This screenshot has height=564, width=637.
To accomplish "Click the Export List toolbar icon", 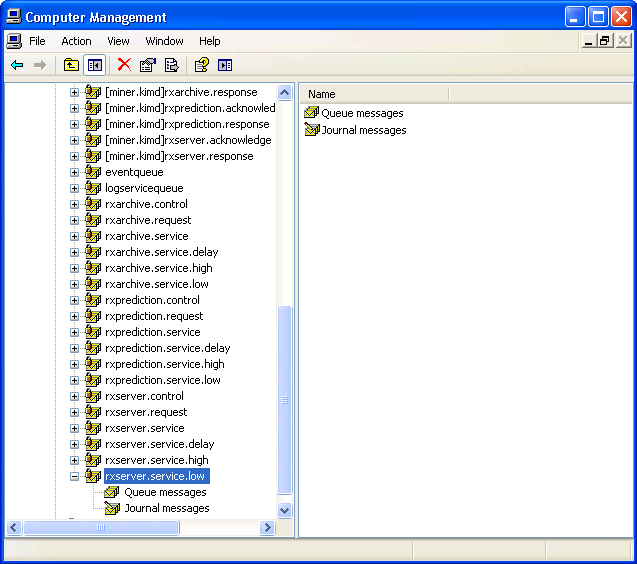I will point(171,65).
